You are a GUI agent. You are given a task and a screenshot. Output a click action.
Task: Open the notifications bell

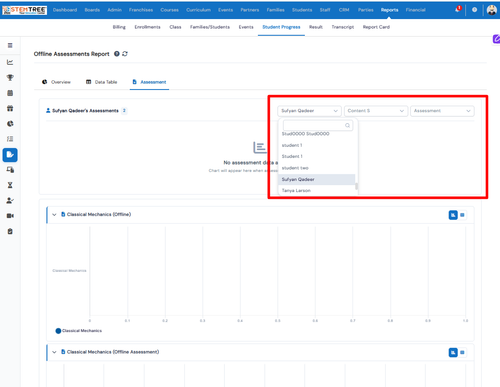point(458,9)
